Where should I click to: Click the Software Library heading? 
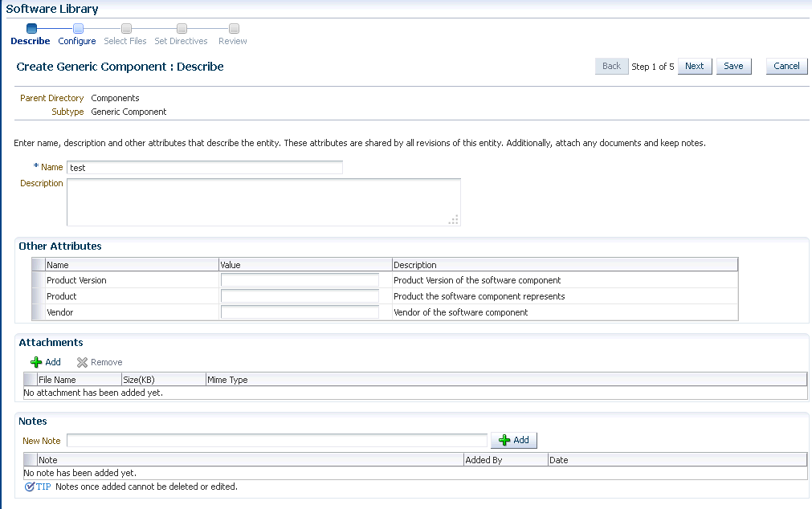point(51,9)
